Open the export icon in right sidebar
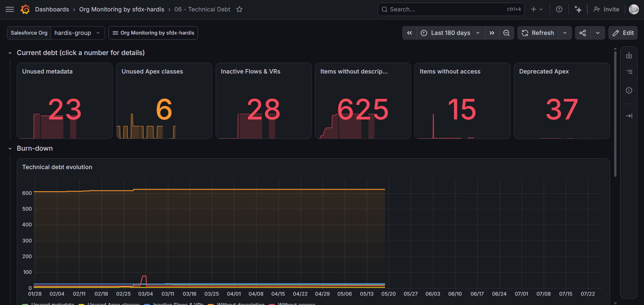The image size is (644, 305). pos(629,55)
